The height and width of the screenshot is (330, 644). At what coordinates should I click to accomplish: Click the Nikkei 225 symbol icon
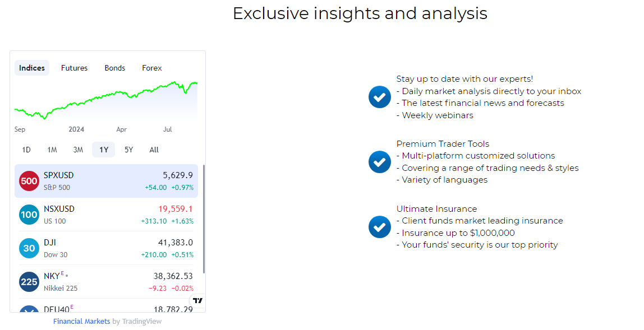29,282
